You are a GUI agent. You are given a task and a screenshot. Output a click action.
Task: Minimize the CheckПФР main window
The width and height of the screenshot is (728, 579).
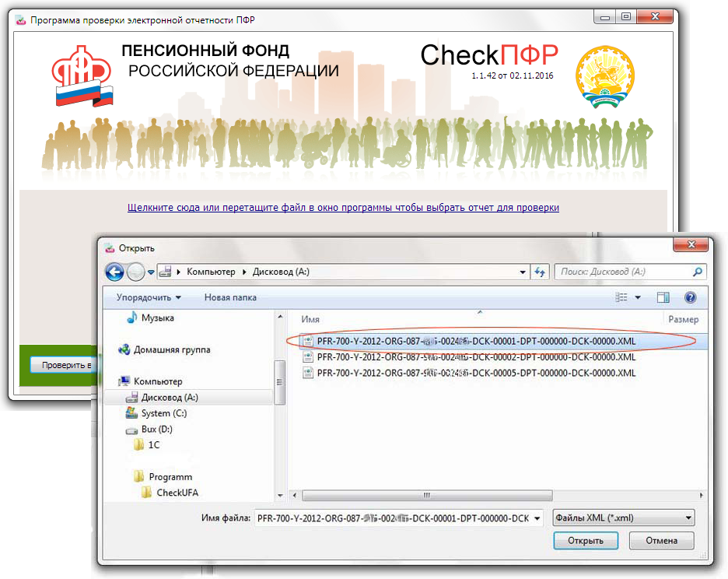click(604, 17)
